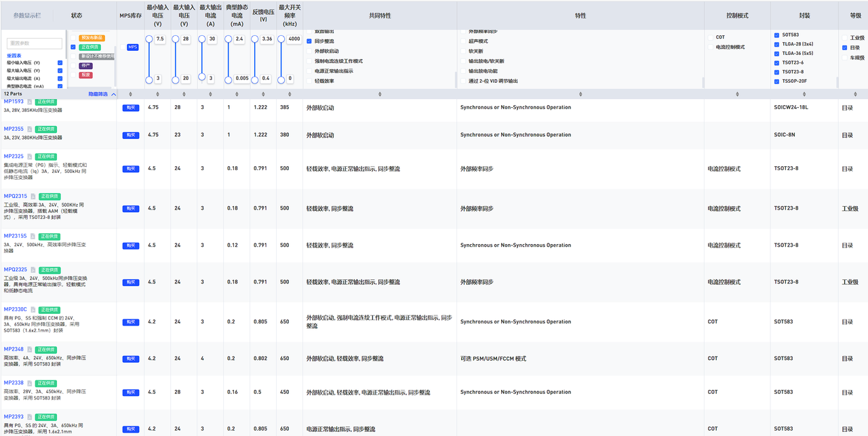Check the COT control mode filter
The image size is (868, 436).
coord(710,37)
